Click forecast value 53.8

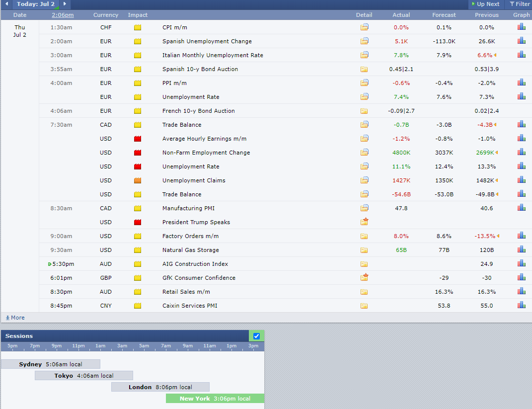click(x=444, y=306)
